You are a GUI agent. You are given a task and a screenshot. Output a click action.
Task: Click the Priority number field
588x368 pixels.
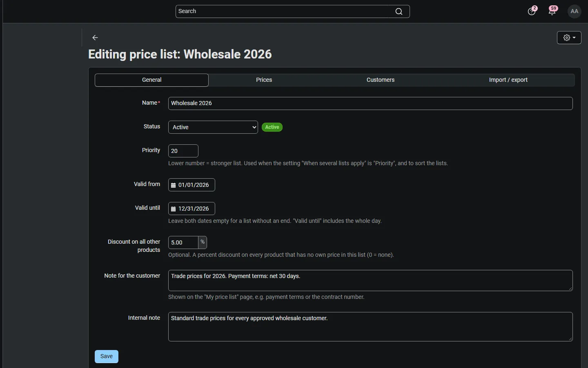tap(183, 151)
